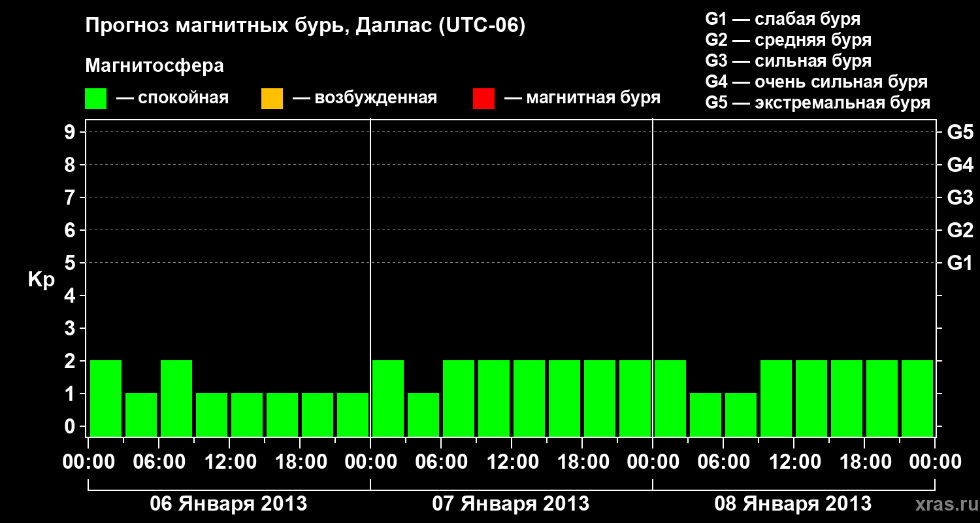
Task: Click the 12:00–15:00 Kp bar of 06 Января
Action: click(x=247, y=414)
